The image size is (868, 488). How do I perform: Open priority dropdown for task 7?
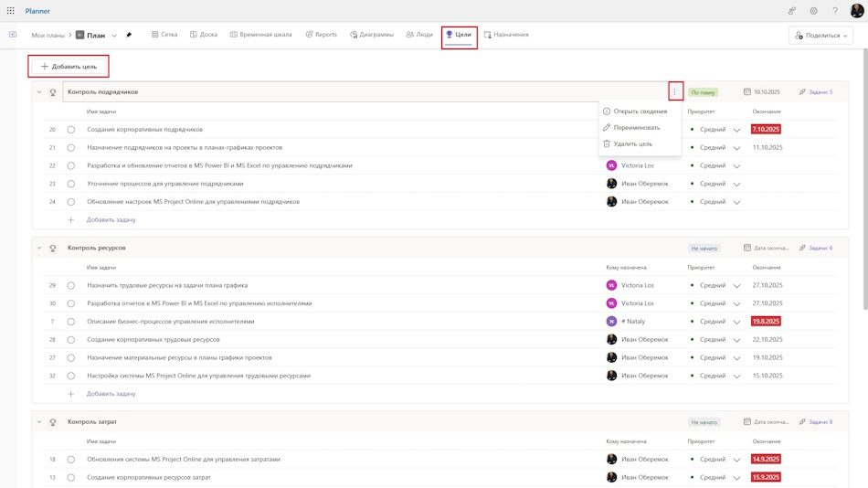(x=736, y=322)
